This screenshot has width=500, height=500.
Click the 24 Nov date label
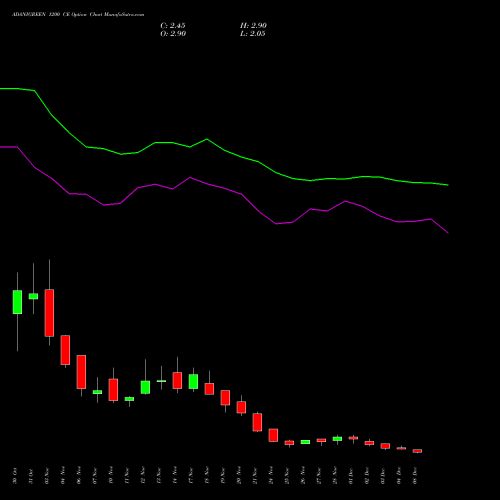[271, 476]
